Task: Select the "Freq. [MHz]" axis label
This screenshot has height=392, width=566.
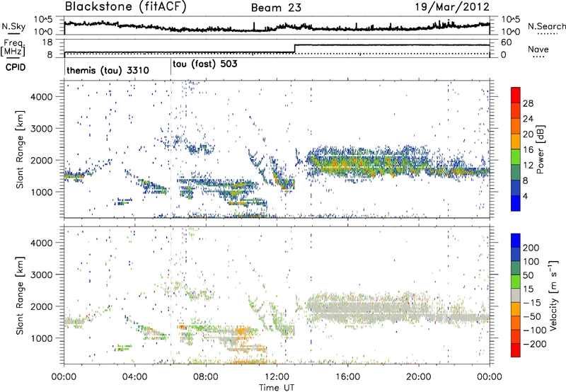Action: (13, 47)
